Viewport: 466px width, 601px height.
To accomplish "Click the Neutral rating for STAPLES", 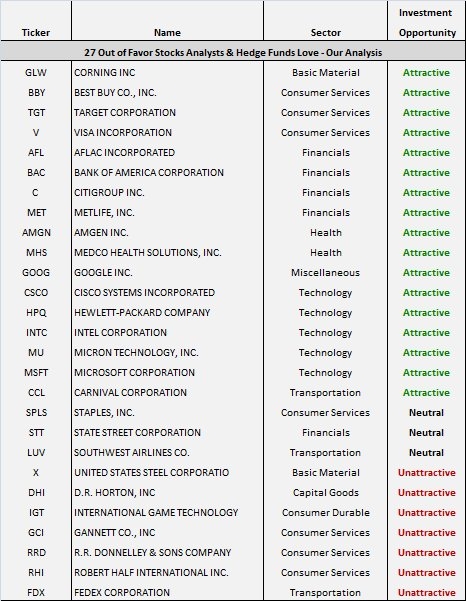I will [x=426, y=413].
